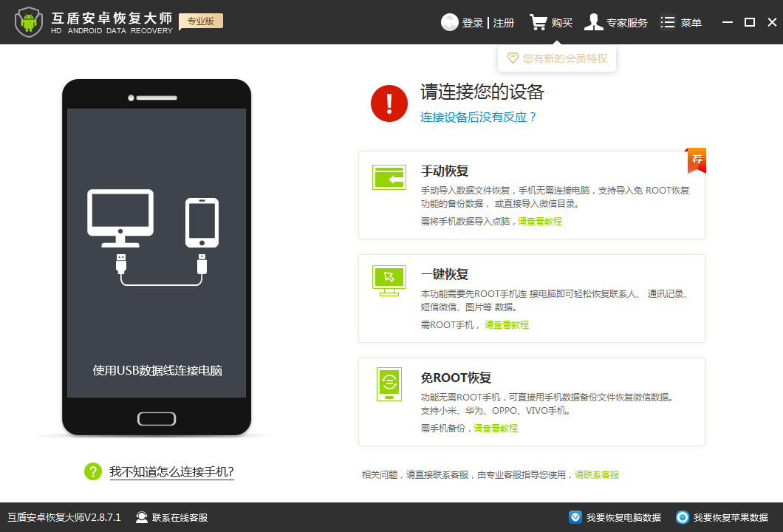Click the menu list icon
The height and width of the screenshot is (532, 783).
pyautogui.click(x=668, y=22)
